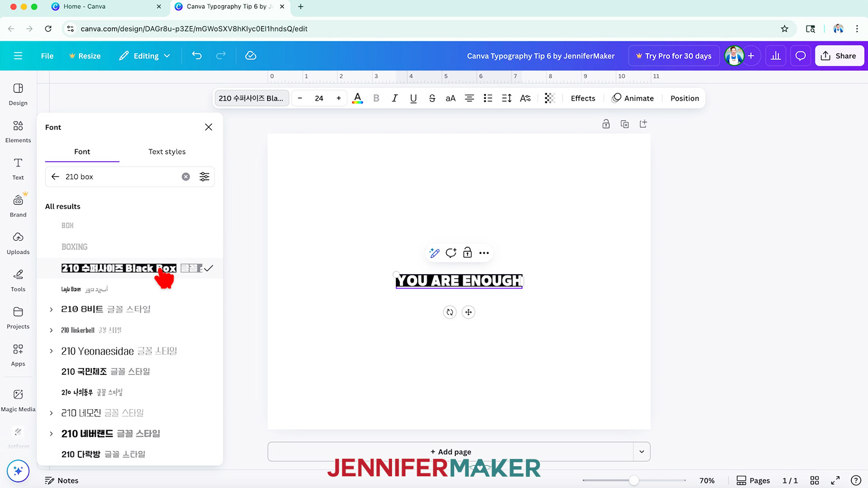Expand the 210 8비트 font family

coord(51,309)
